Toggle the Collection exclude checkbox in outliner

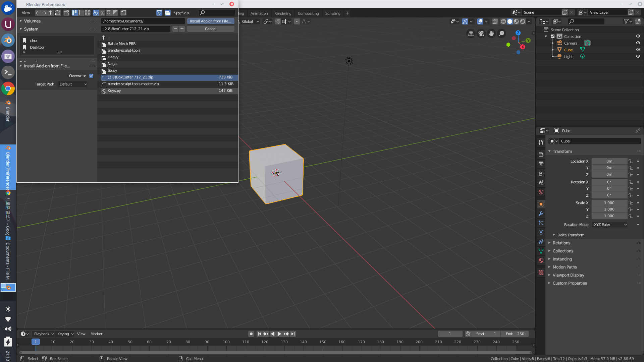click(x=553, y=37)
